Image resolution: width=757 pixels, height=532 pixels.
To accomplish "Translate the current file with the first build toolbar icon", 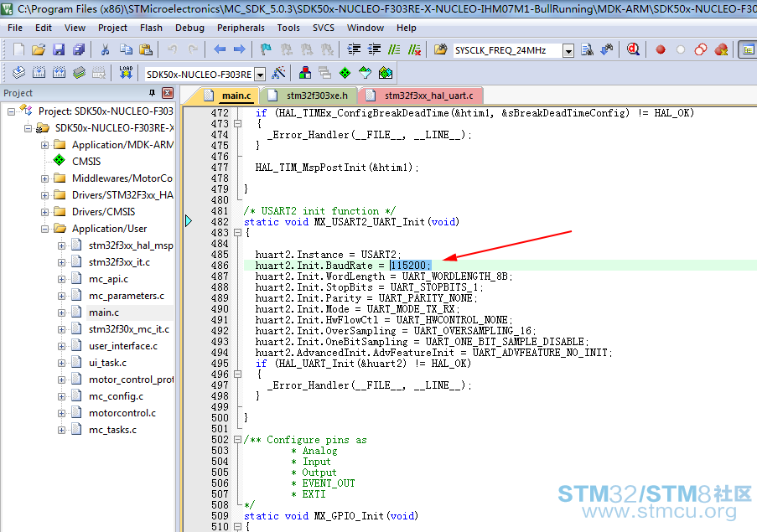I will pyautogui.click(x=18, y=73).
